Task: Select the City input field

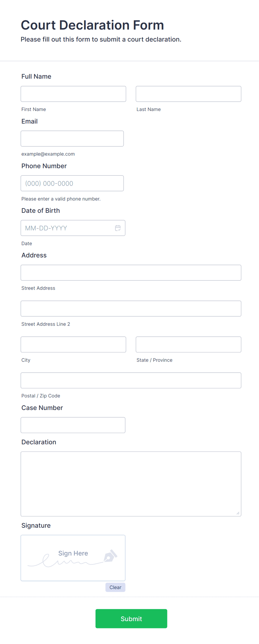Action: tap(73, 344)
